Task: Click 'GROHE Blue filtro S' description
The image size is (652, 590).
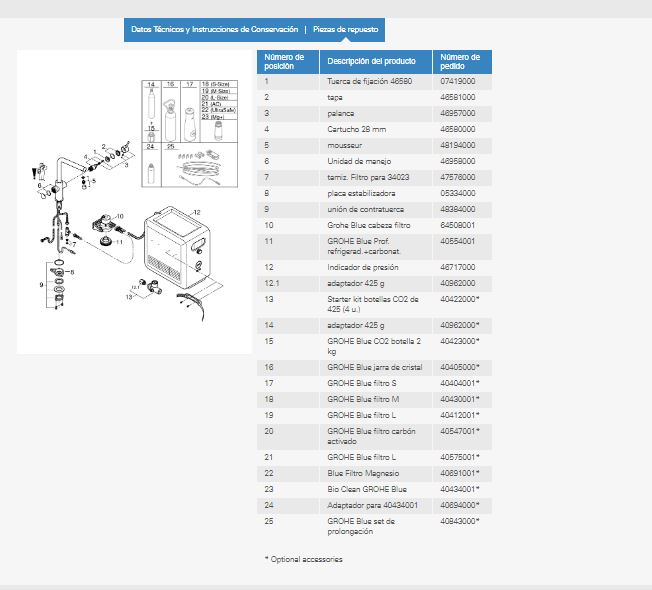Action: pos(362,383)
